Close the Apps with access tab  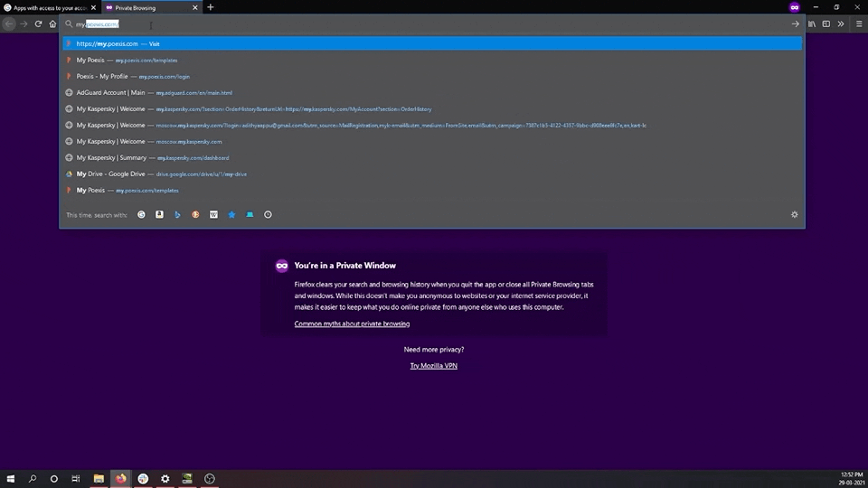93,8
